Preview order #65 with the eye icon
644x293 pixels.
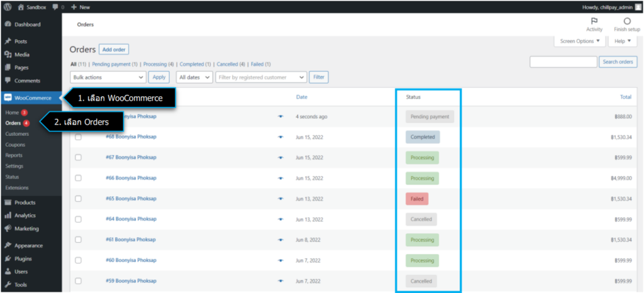click(x=280, y=199)
